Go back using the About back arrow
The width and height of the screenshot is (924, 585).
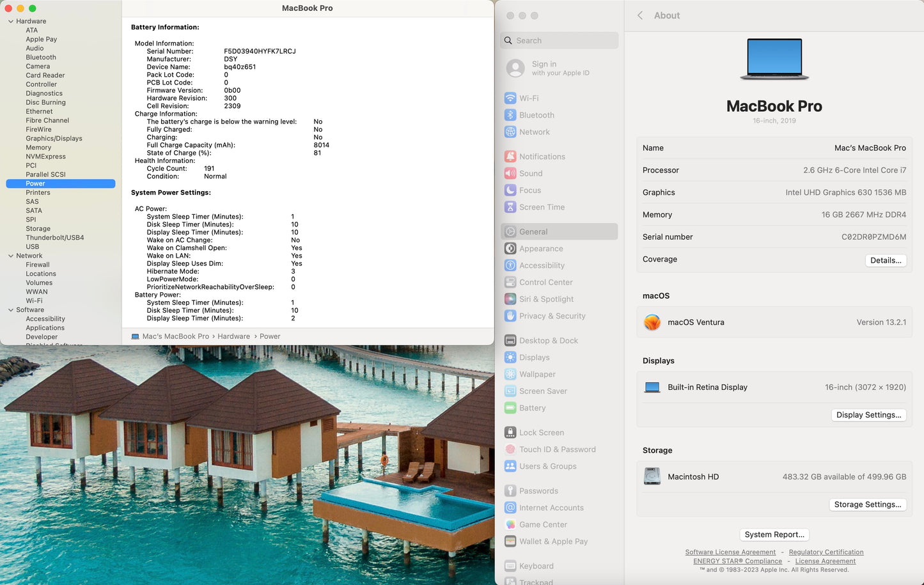pyautogui.click(x=640, y=15)
